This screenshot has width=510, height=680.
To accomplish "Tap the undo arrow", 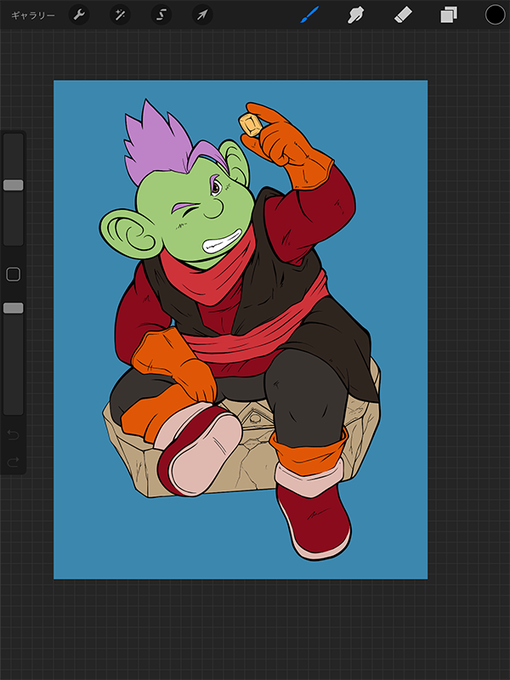I will (x=13, y=435).
